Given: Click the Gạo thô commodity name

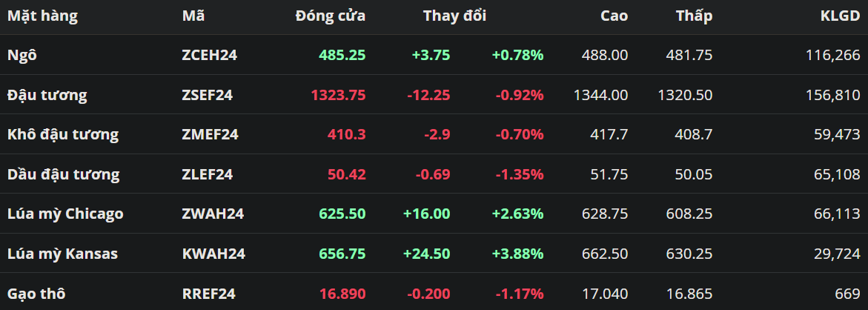Looking at the screenshot, I should tap(36, 294).
